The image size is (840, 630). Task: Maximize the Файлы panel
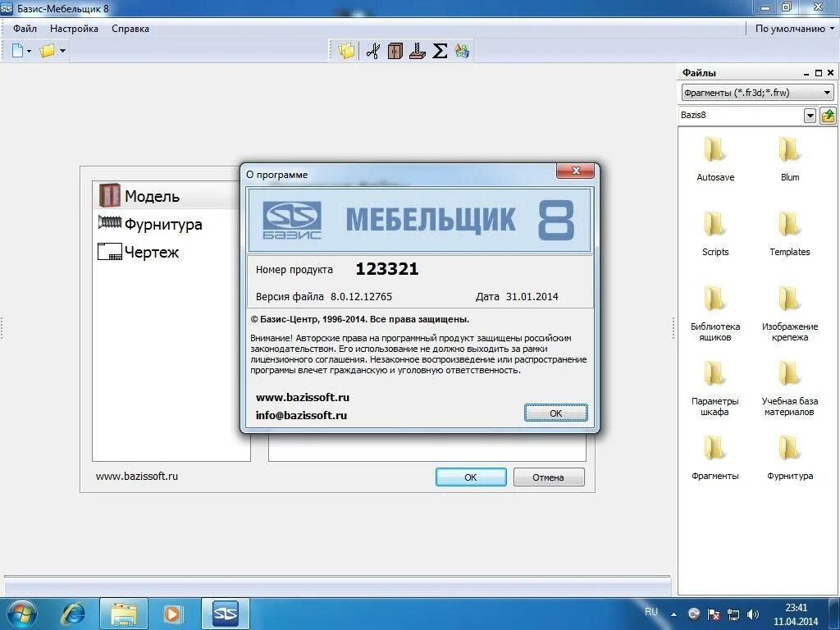point(818,73)
